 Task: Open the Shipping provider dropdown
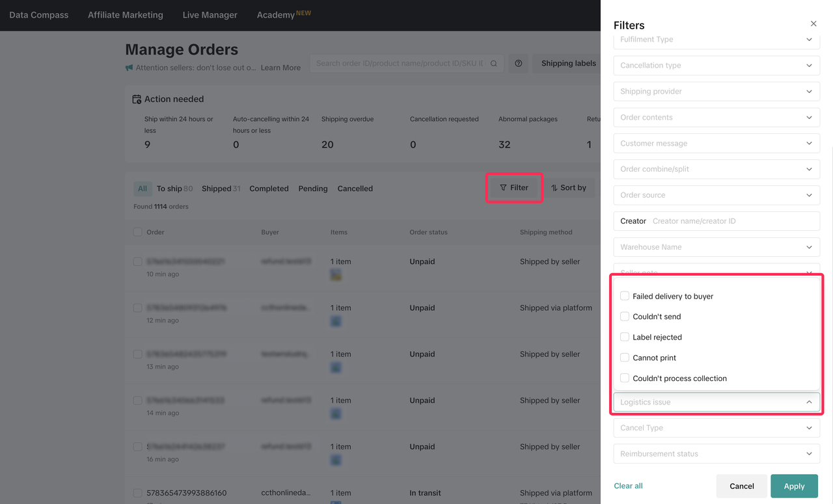pyautogui.click(x=716, y=92)
